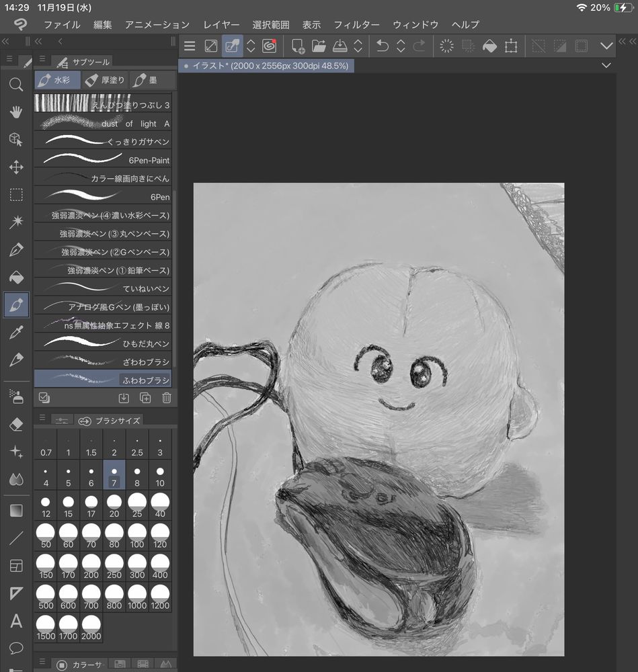Screen dimensions: 638x672
Task: Click the New canvas icon
Action: pyautogui.click(x=298, y=46)
